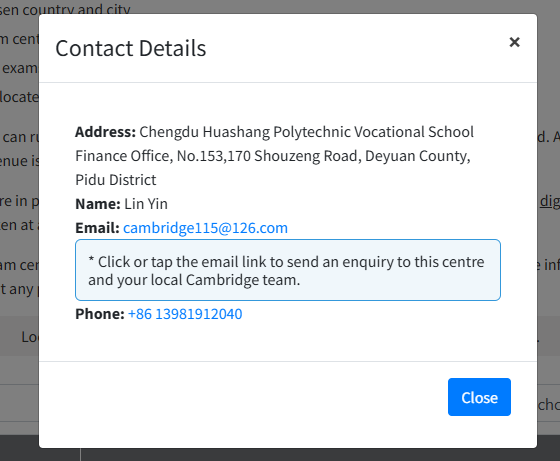The image size is (560, 461).
Task: Call the +86 13981912040 phone link
Action: click(185, 314)
